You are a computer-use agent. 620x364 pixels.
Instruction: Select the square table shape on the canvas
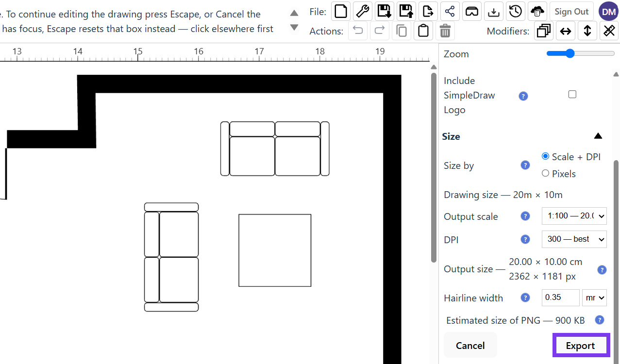tap(275, 250)
